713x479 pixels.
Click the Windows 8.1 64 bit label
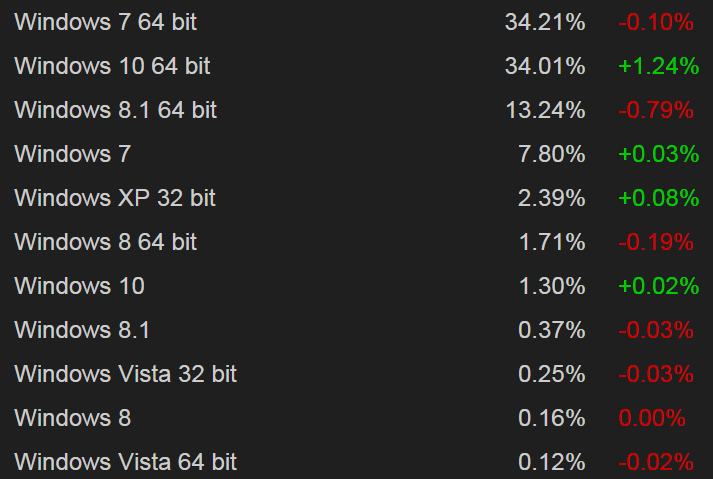click(x=116, y=110)
